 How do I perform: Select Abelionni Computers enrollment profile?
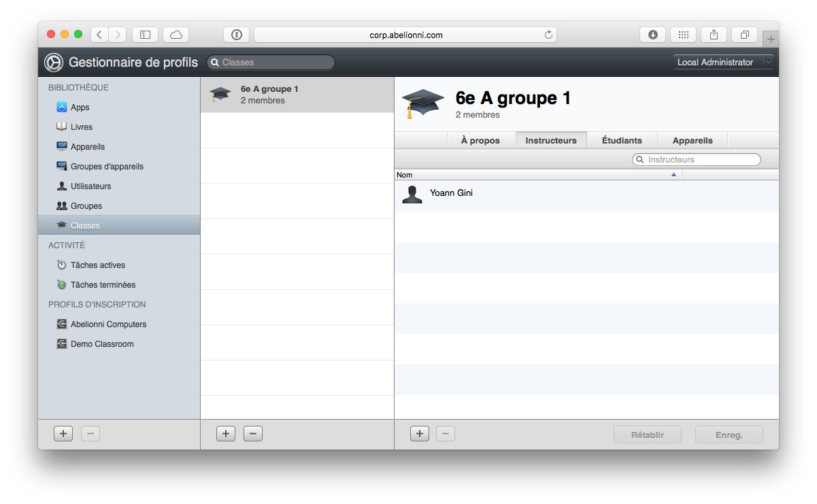tap(108, 324)
